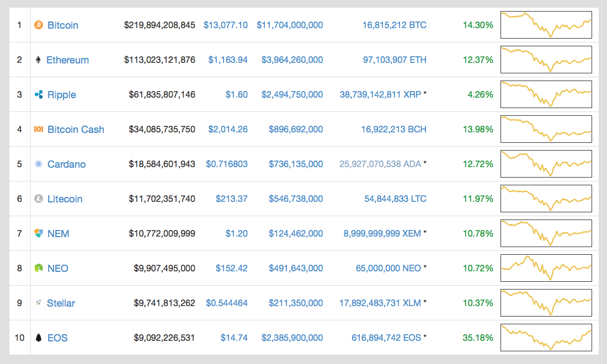Open the Litecoin price sparkline chart
Viewport: 607px width, 364px height.
[546, 199]
